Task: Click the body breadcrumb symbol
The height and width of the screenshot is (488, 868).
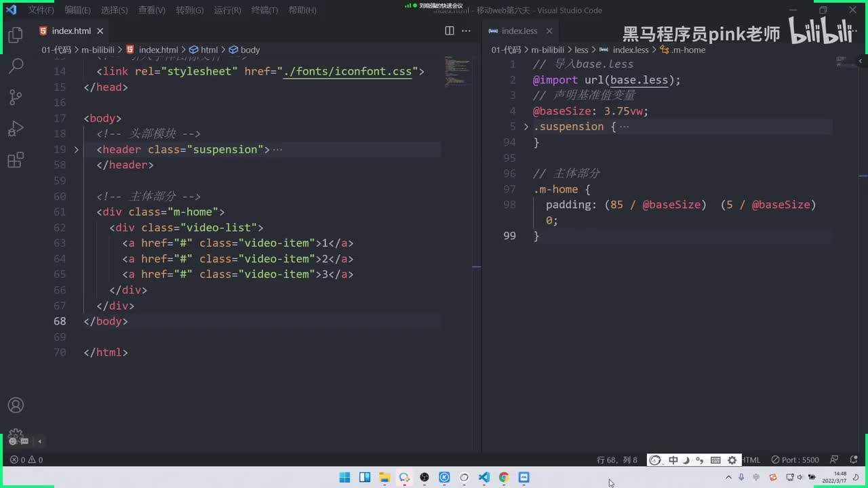Action: coord(244,50)
